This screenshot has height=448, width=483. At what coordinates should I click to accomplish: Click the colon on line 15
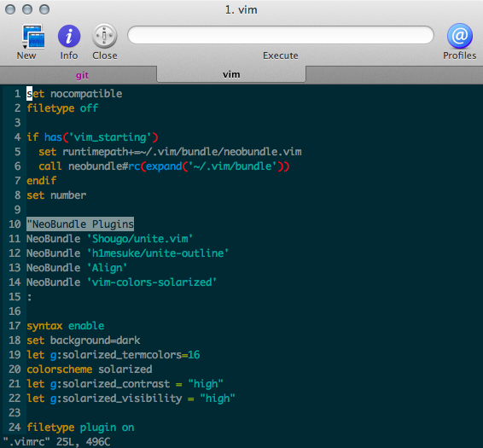click(x=30, y=297)
